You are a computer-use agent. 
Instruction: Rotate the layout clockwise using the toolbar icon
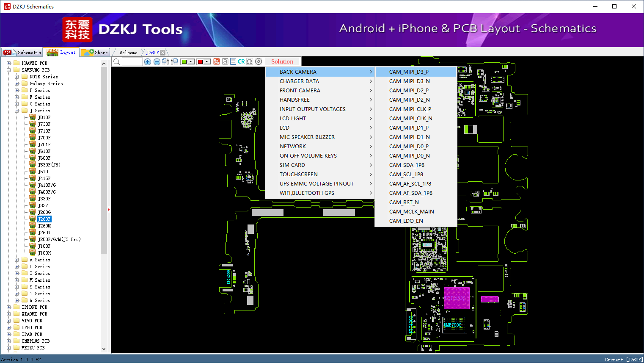(x=165, y=62)
